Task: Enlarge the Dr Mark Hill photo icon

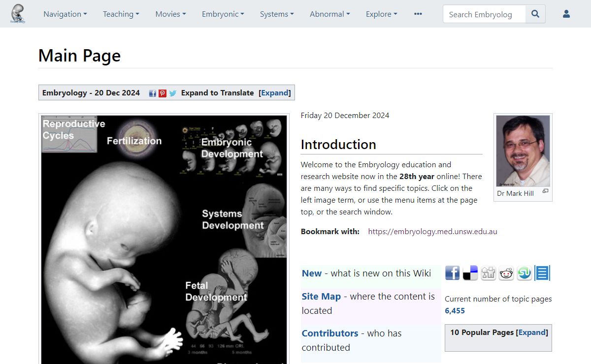Action: tap(545, 191)
